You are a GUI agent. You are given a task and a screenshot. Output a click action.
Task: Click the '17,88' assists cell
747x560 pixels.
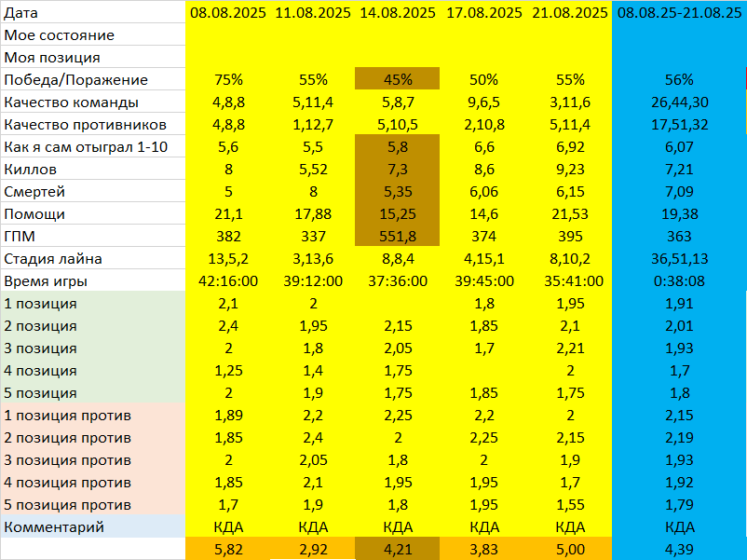point(313,213)
